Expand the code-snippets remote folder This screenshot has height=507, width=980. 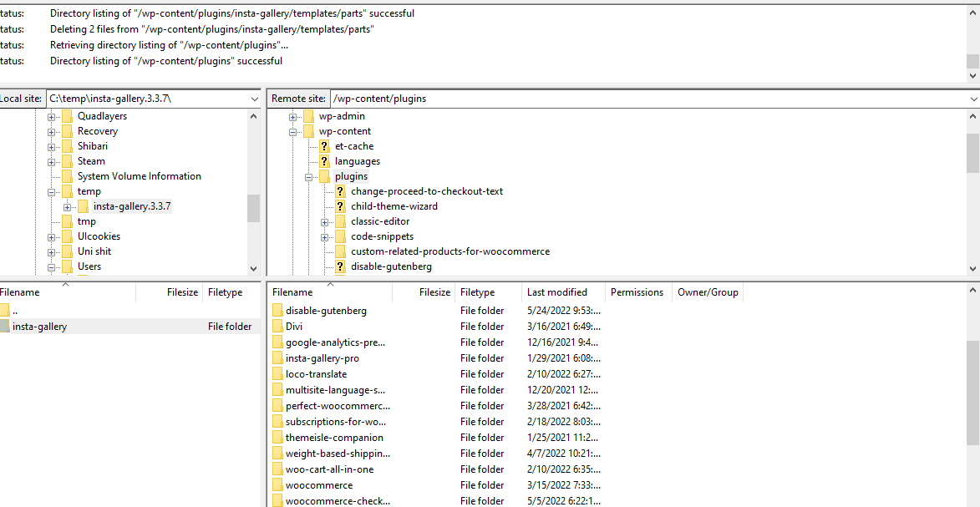[x=325, y=236]
